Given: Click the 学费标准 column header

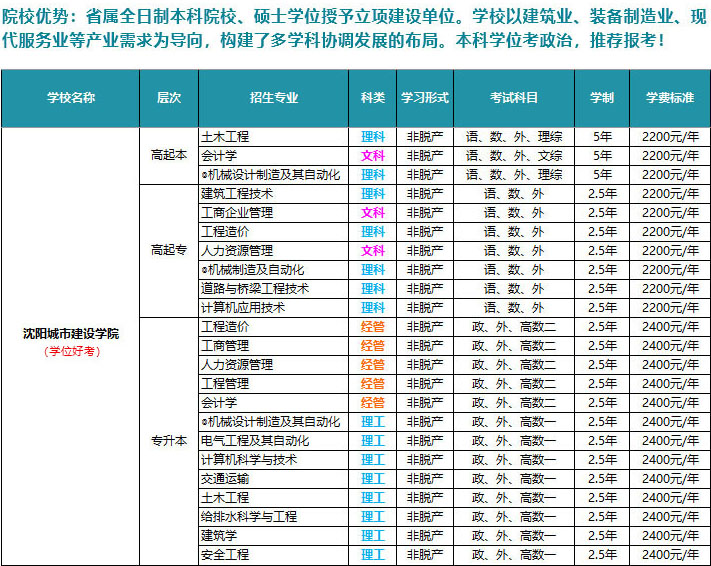Looking at the screenshot, I should (670, 98).
